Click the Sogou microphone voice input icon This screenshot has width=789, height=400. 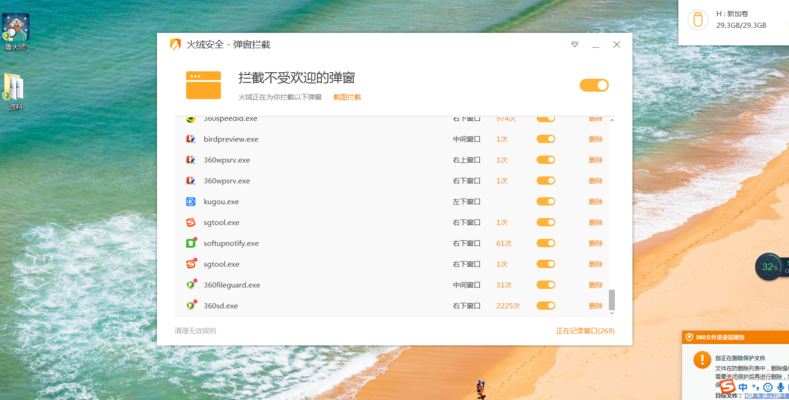tap(780, 387)
